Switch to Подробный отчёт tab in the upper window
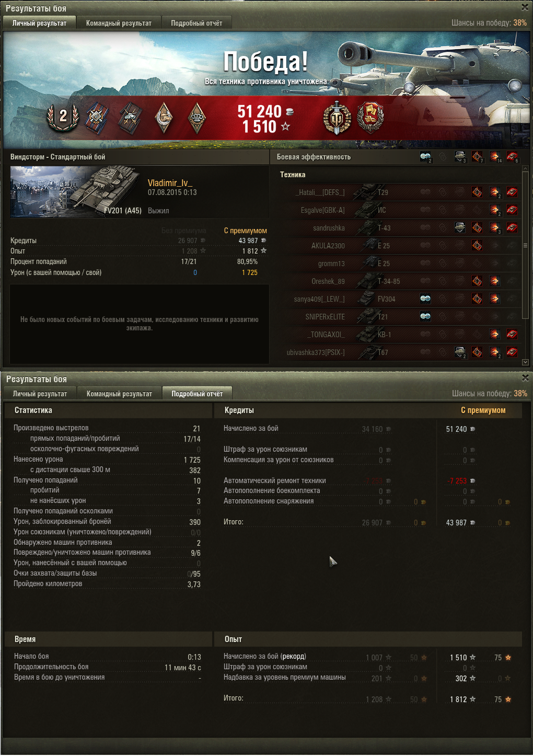Image resolution: width=533 pixels, height=756 pixels. tap(196, 23)
